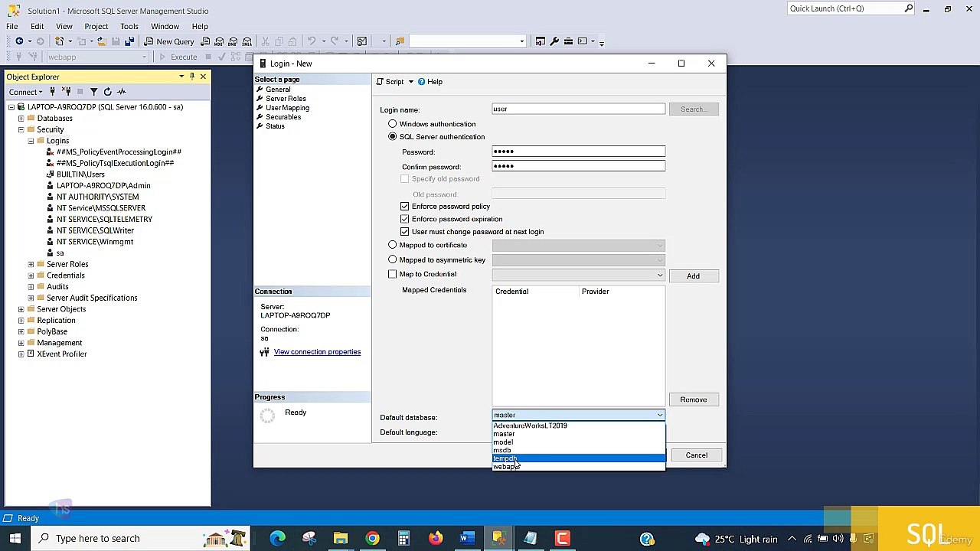Toggle User must change password at next login
This screenshot has height=551, width=980.
pos(405,232)
